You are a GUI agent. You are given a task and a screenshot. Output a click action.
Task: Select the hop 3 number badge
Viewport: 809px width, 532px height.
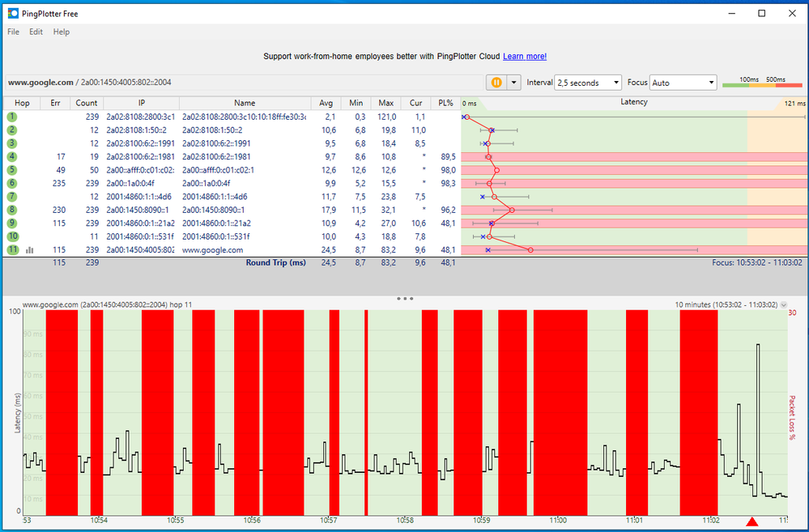pos(11,143)
